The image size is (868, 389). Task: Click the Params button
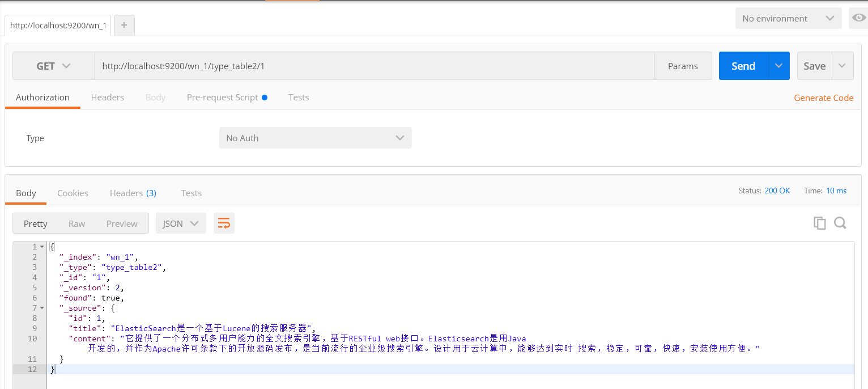click(x=683, y=66)
